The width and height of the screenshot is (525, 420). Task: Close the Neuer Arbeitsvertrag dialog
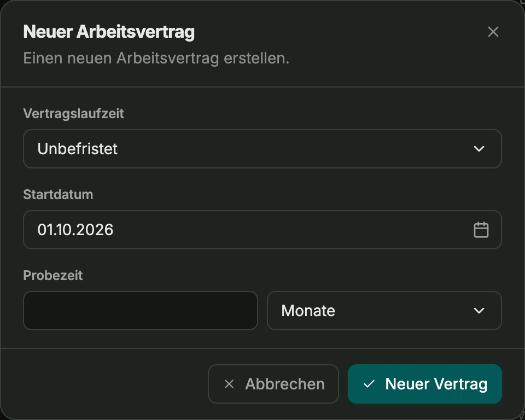click(x=493, y=32)
